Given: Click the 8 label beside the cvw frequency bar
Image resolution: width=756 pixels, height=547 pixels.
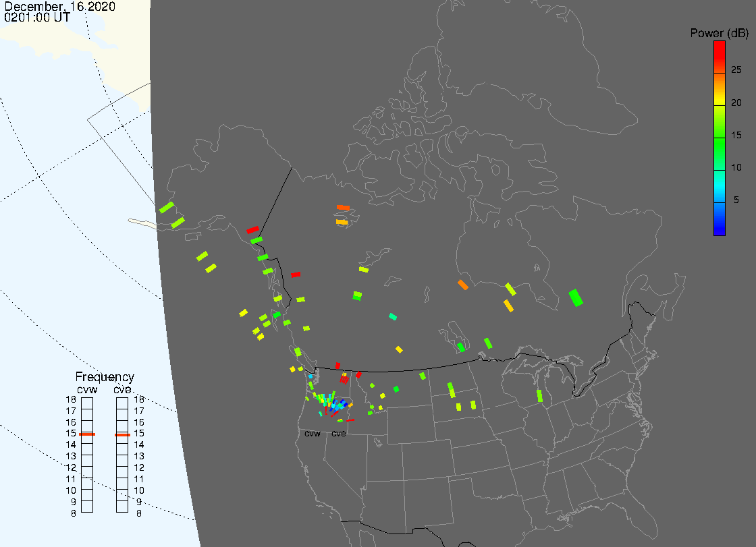Looking at the screenshot, I should coord(74,514).
